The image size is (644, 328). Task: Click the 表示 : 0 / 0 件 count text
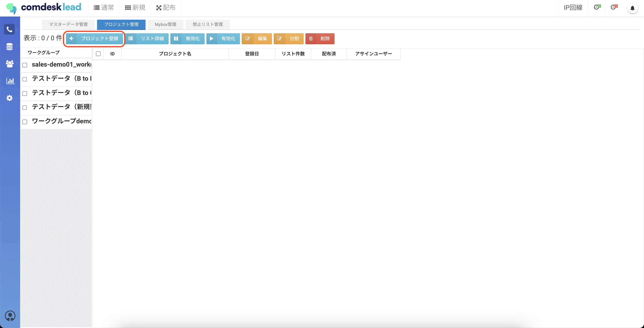(x=43, y=38)
